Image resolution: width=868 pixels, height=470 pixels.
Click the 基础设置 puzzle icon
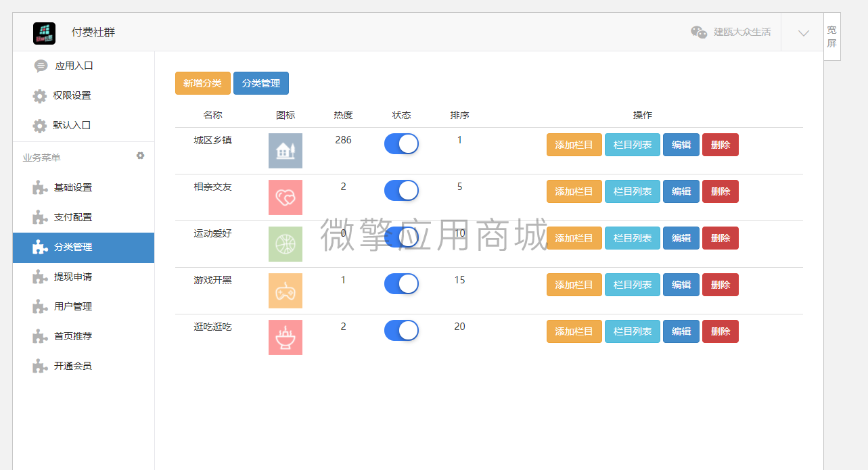click(x=40, y=187)
